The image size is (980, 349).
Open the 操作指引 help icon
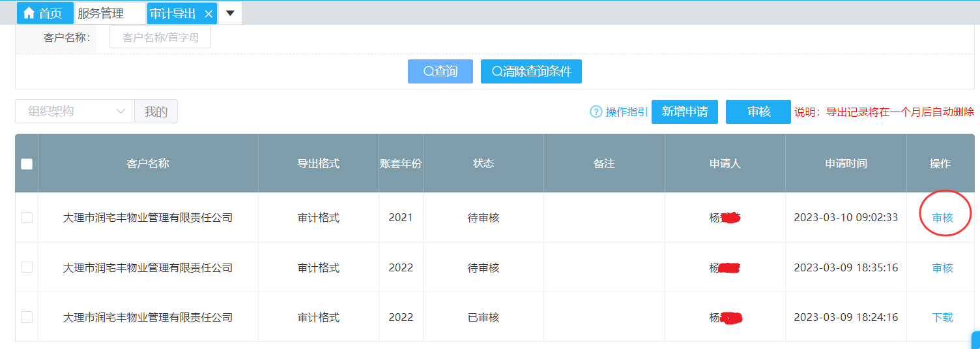[596, 112]
